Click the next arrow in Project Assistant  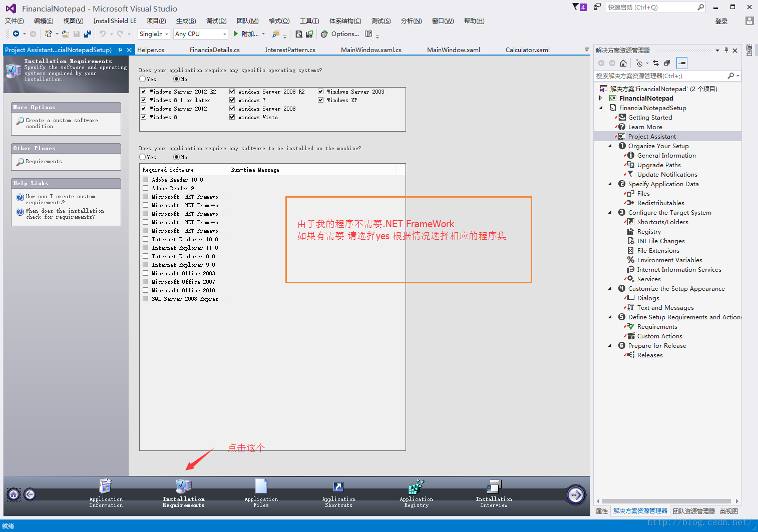pos(576,495)
